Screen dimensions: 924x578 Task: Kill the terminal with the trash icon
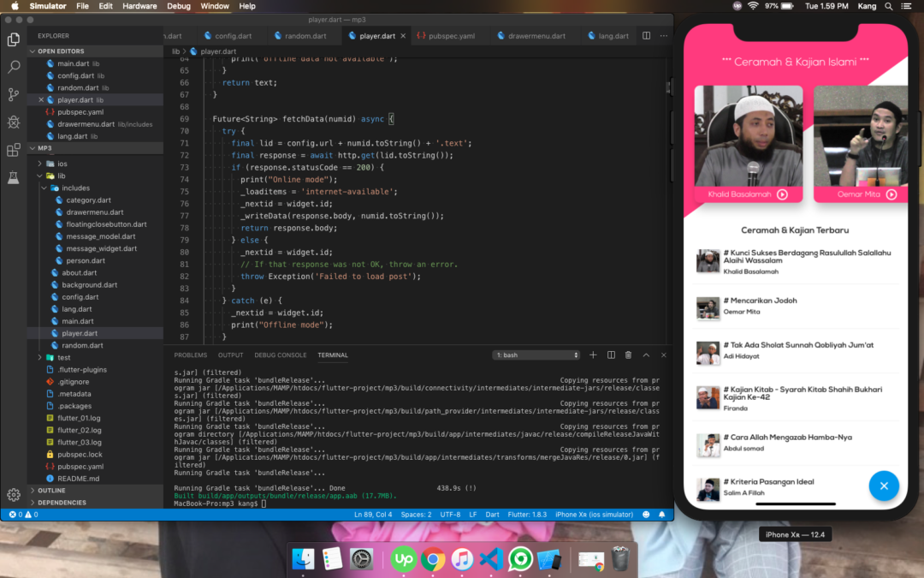tap(628, 355)
